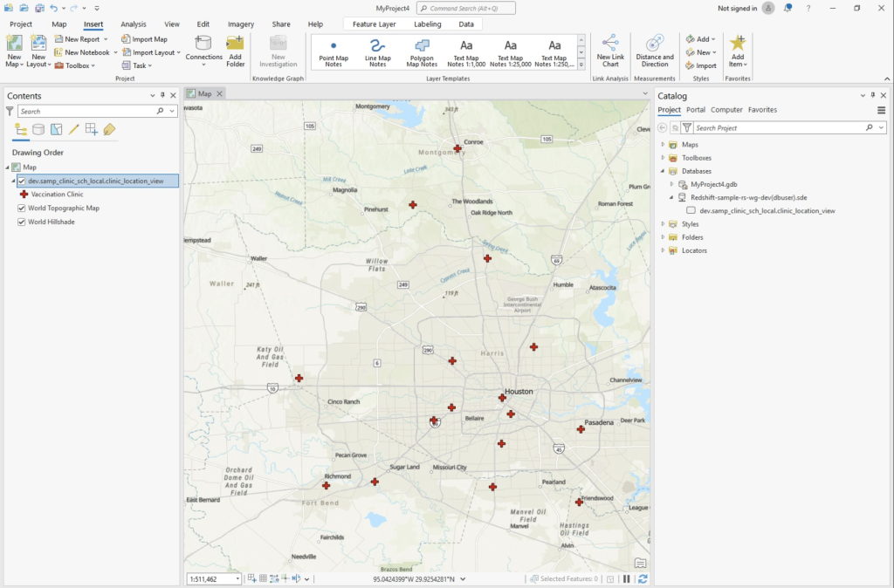This screenshot has width=894, height=588.
Task: Switch Contents to List By Data Source view
Action: coord(38,129)
